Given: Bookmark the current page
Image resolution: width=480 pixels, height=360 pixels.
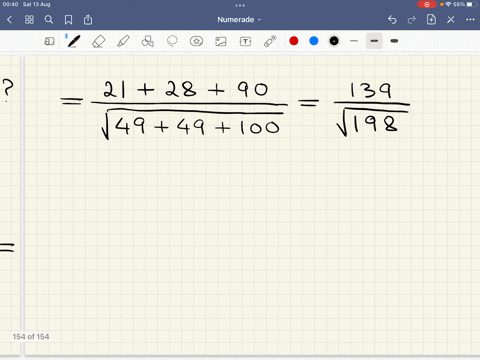Looking at the screenshot, I should (68, 20).
